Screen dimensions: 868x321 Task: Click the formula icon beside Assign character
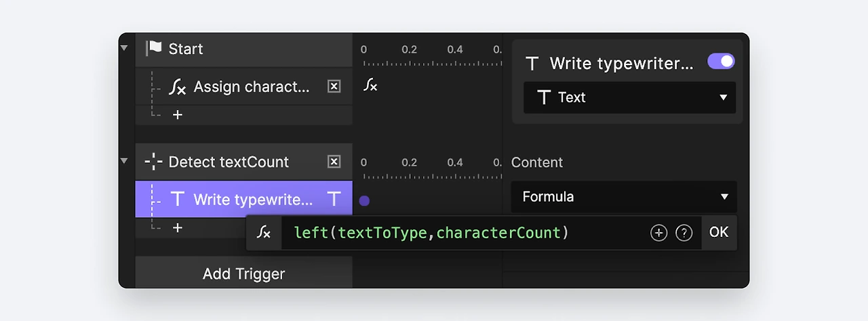pyautogui.click(x=177, y=87)
